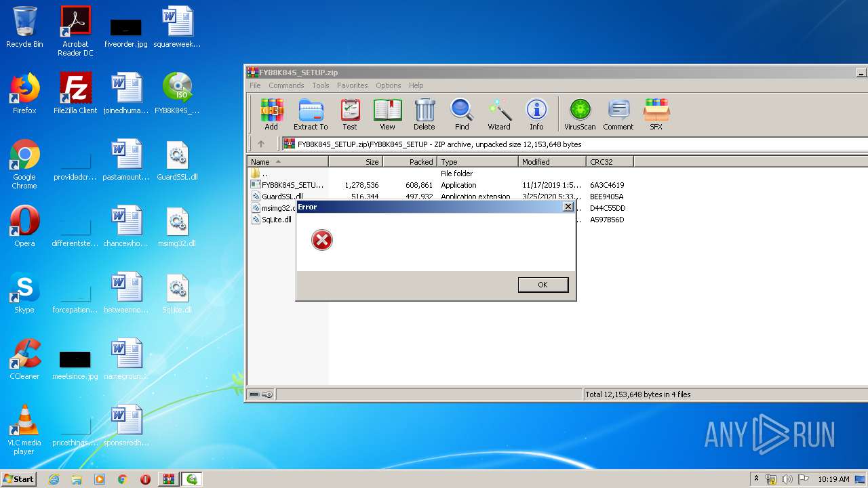Click the Delete trash bin icon
Viewport: 868px width, 488px height.
click(x=425, y=114)
